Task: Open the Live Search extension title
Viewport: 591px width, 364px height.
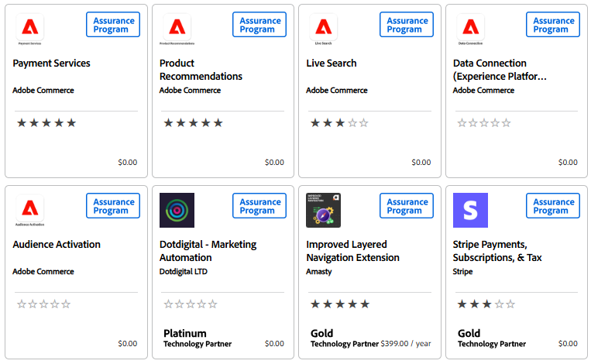Action: (332, 64)
